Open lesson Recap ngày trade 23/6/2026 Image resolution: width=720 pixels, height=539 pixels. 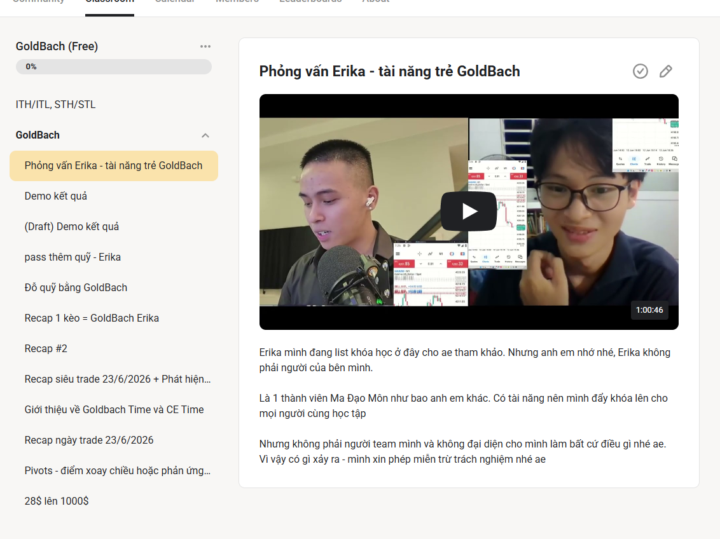(x=89, y=440)
